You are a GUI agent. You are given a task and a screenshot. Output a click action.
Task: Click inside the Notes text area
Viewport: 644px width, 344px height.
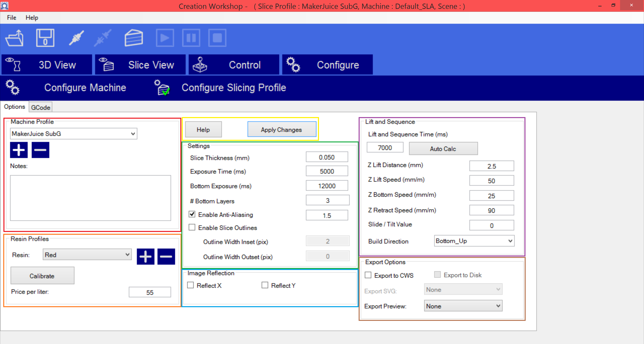pos(91,198)
